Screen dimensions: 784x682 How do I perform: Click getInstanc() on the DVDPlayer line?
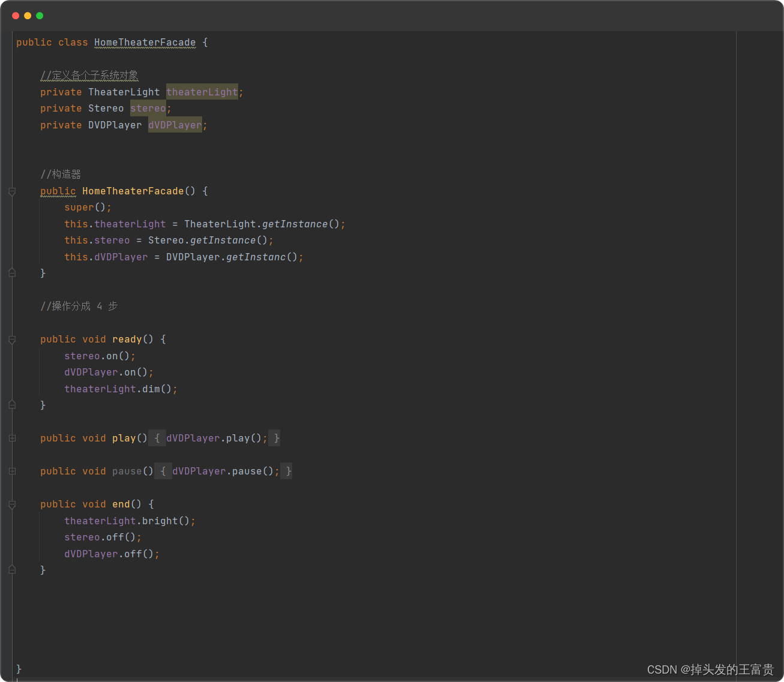point(262,257)
